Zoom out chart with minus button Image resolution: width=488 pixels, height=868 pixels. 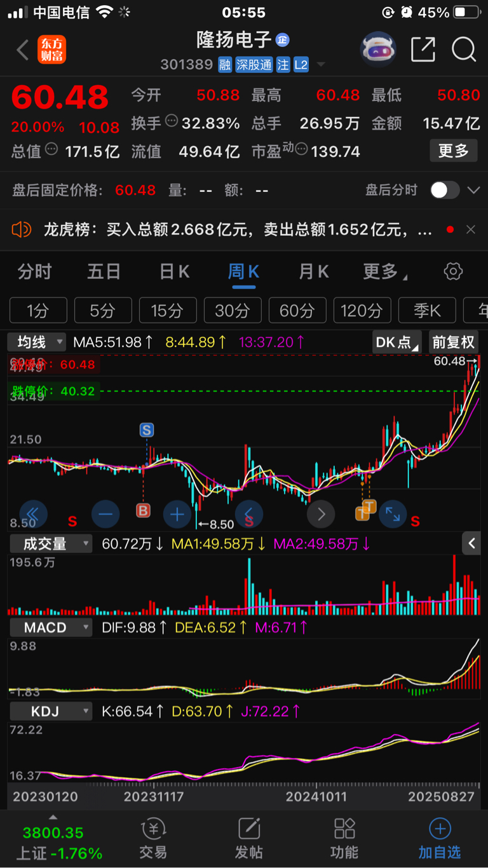(x=105, y=514)
